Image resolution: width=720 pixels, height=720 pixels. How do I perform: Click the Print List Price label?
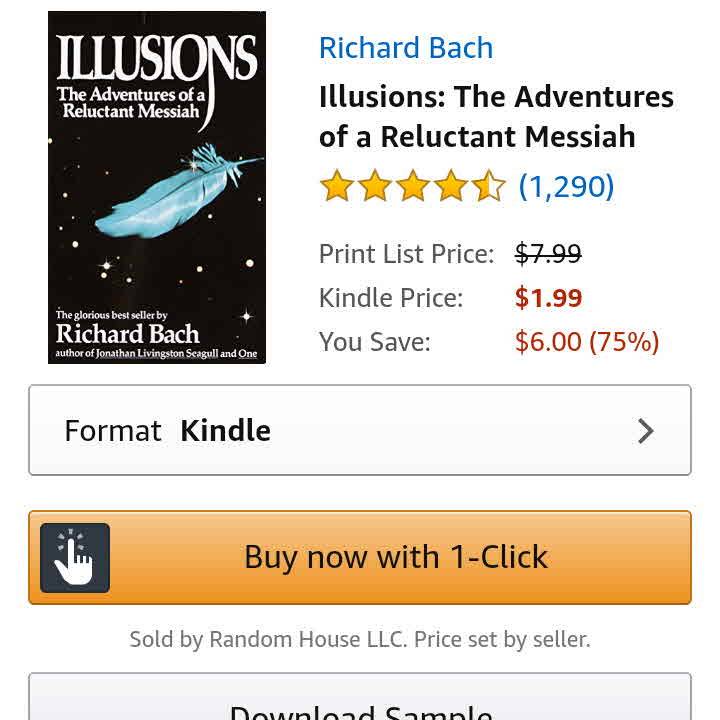[x=406, y=254]
